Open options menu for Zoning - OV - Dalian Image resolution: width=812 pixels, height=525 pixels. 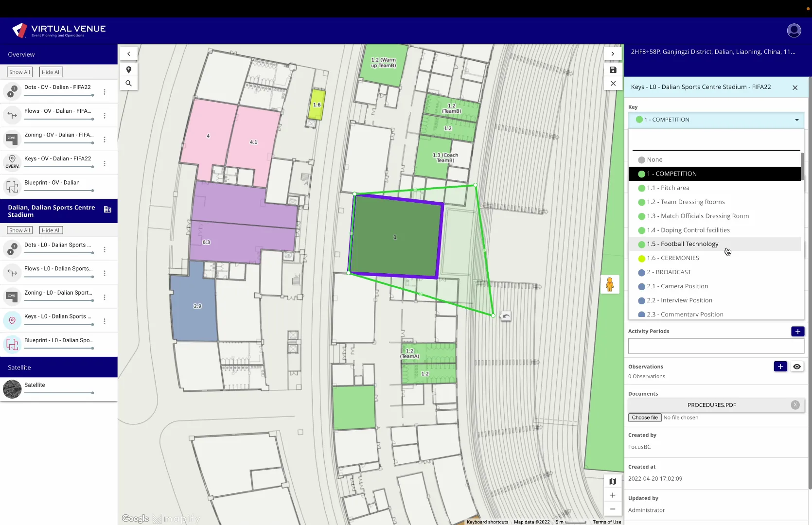[x=105, y=140]
